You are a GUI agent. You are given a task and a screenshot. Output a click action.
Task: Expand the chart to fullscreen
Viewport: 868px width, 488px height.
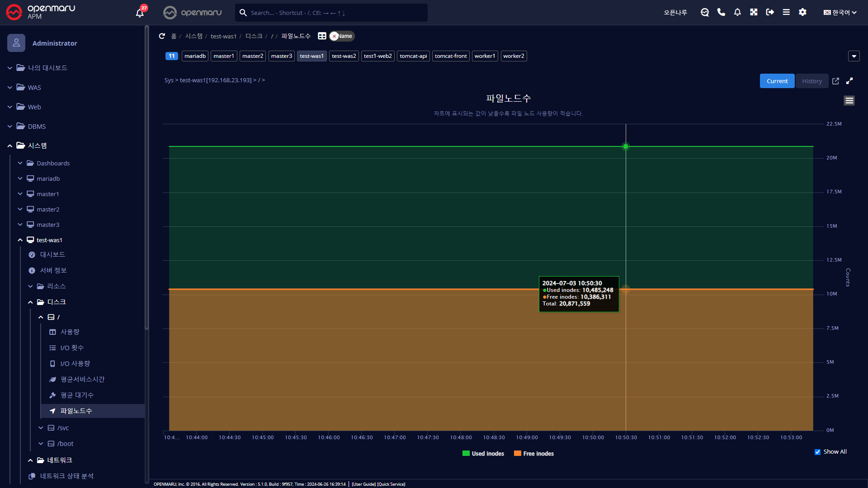(849, 81)
